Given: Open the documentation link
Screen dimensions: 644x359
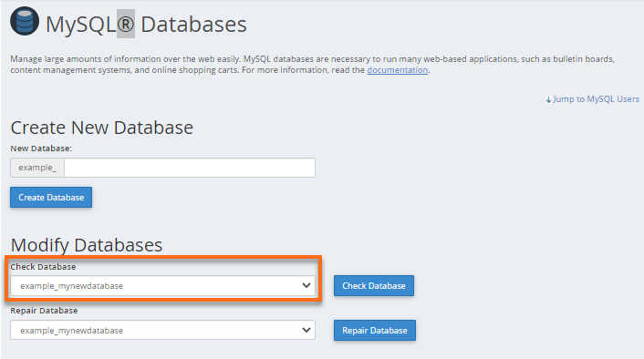Looking at the screenshot, I should (397, 70).
